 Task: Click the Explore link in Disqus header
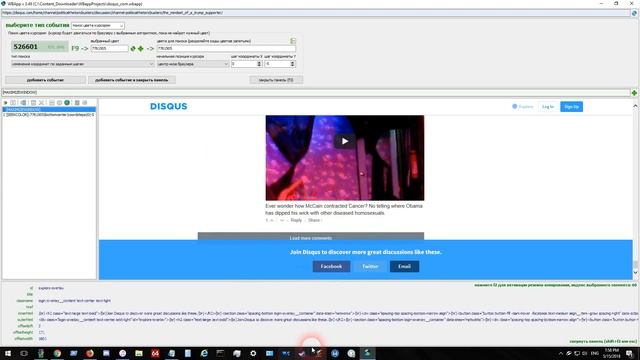(523, 107)
